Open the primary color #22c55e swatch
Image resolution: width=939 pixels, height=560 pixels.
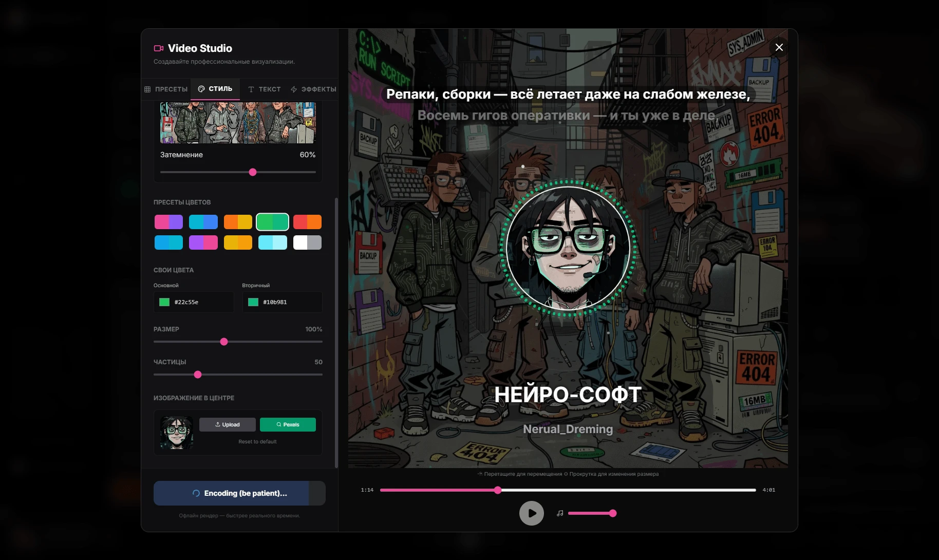(164, 302)
